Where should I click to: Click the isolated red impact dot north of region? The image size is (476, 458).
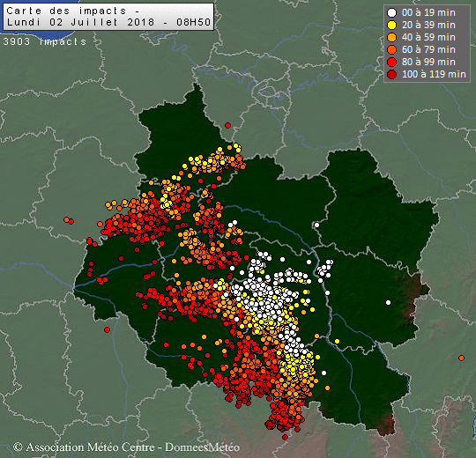227,125
